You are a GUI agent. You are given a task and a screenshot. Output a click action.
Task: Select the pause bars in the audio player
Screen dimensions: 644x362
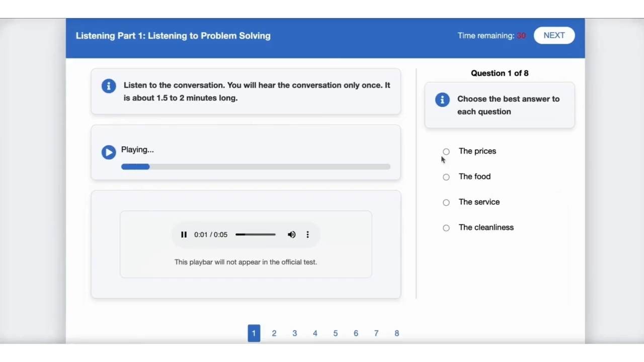(x=184, y=234)
